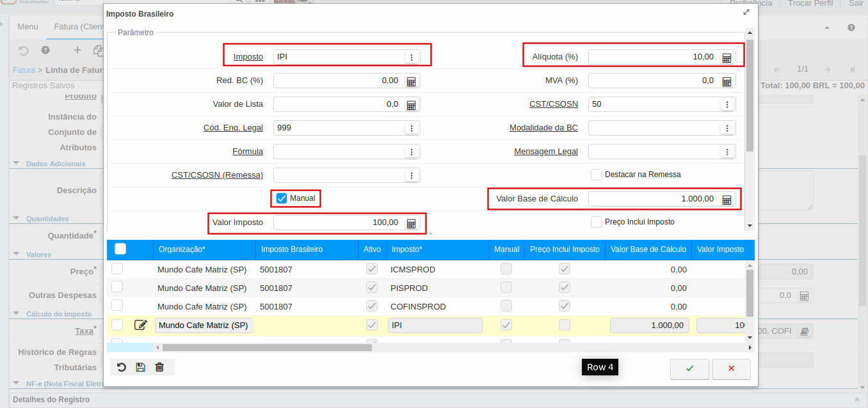The image size is (868, 408).
Task: Switch to the Menu tab
Action: 28,27
